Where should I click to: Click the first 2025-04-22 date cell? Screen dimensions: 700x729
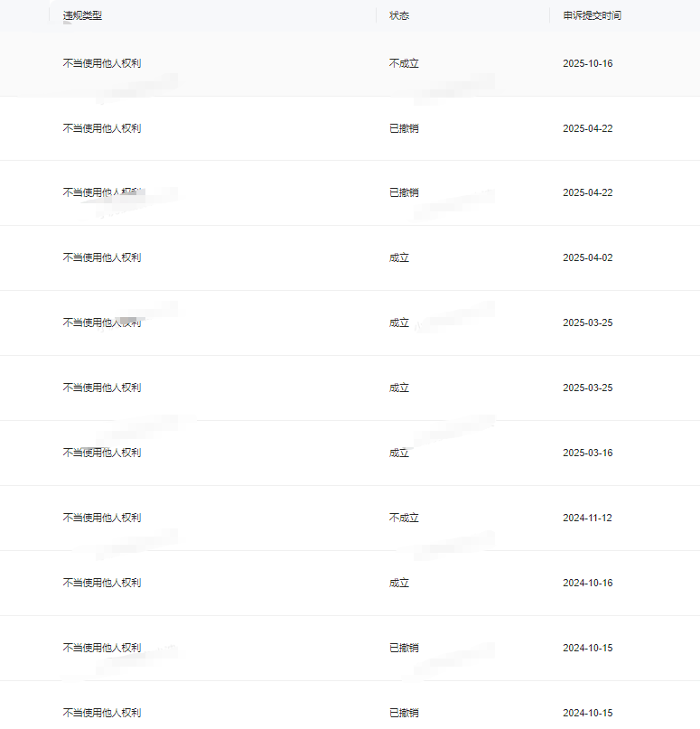(x=587, y=128)
